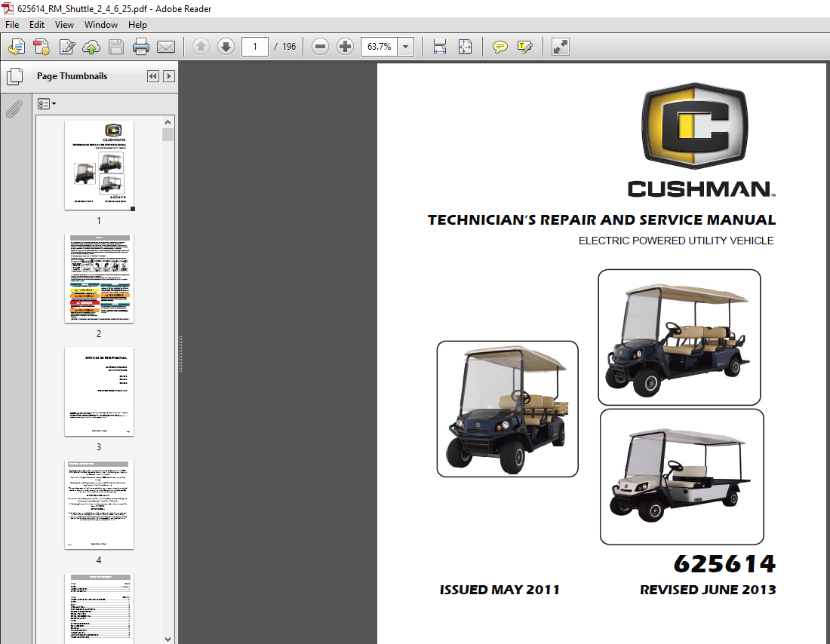This screenshot has width=830, height=644.
Task: Open the View menu
Action: (64, 25)
